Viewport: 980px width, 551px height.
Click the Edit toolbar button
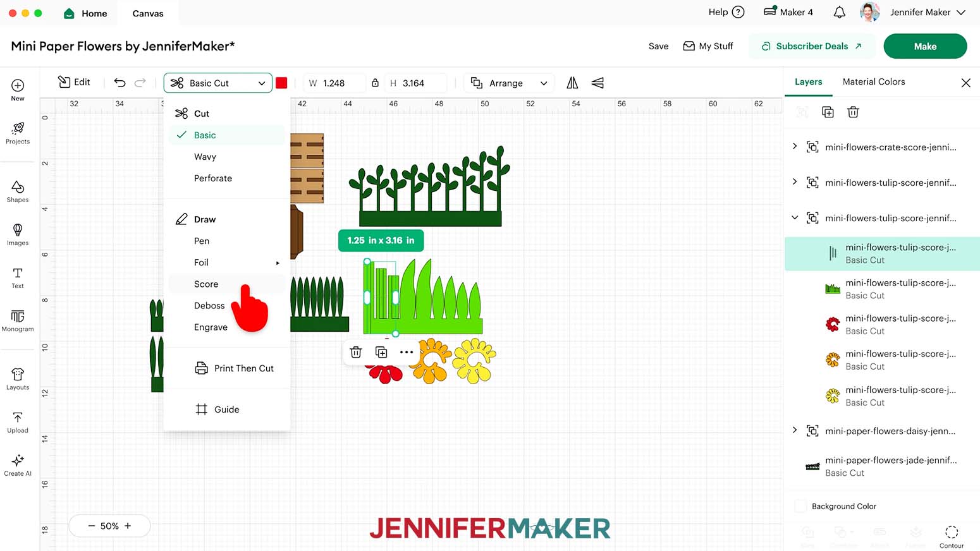pos(74,82)
